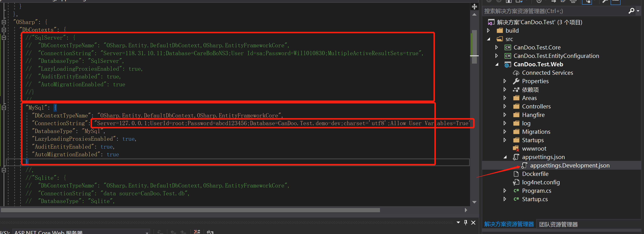Open the Solution Explorer search options dropdown
Screen dimensions: 644x234
[x=638, y=11]
